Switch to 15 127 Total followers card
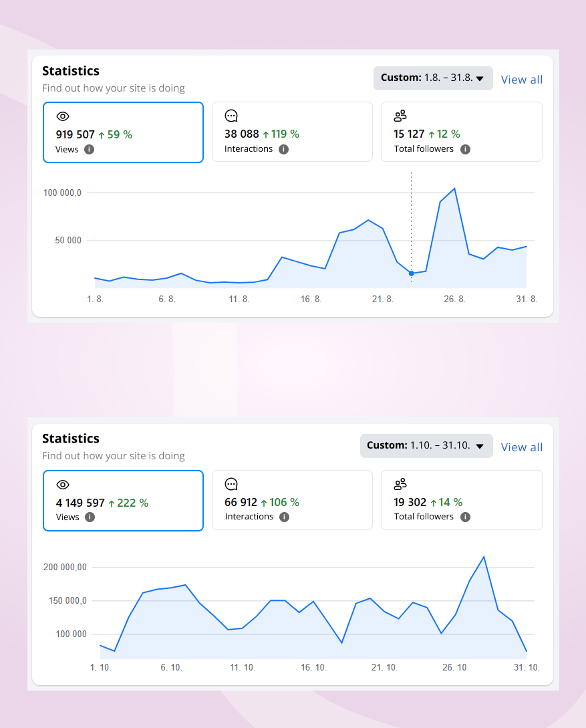 (461, 132)
